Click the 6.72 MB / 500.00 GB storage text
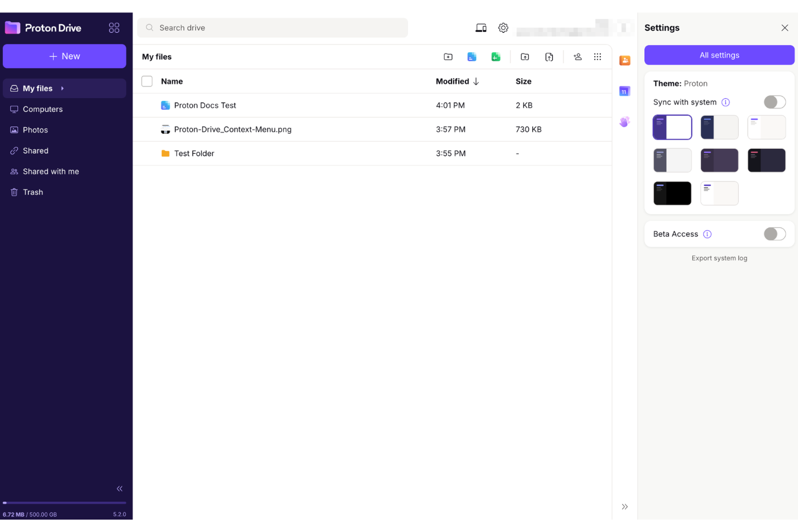The image size is (798, 532). [30, 515]
